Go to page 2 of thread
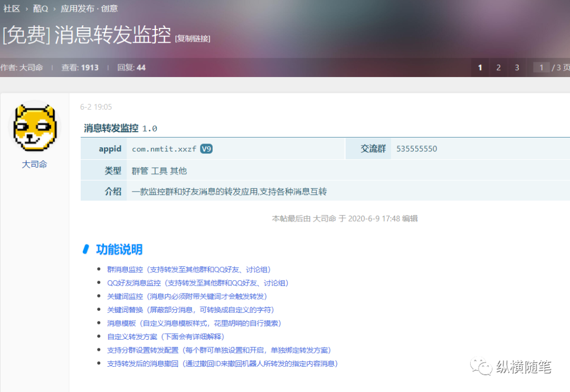570x392 pixels. point(498,68)
